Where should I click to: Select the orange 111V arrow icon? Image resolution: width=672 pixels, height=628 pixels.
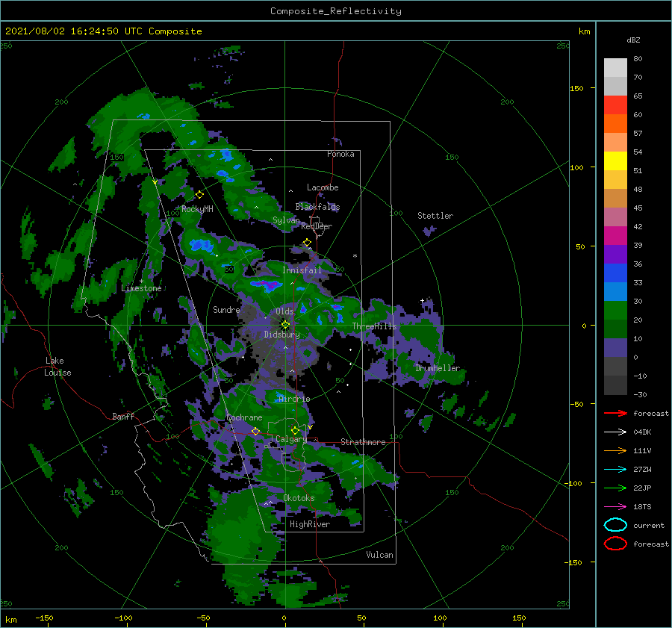(615, 450)
